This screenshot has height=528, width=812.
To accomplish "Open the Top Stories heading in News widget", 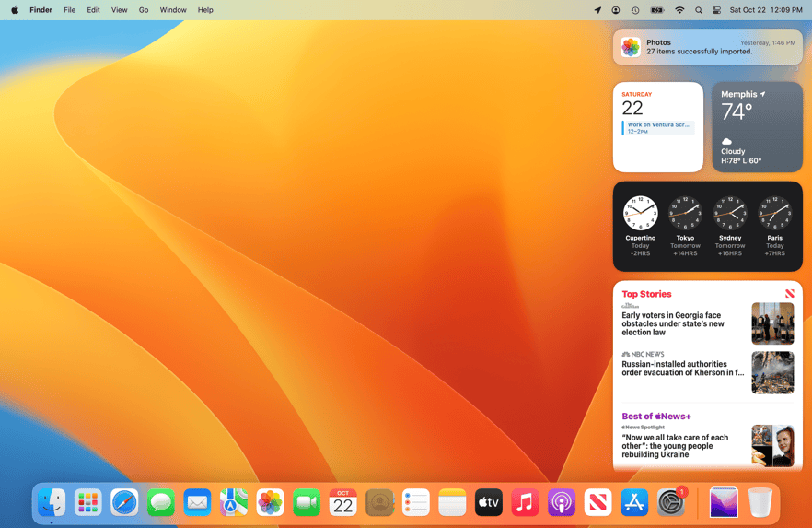I will pyautogui.click(x=646, y=294).
